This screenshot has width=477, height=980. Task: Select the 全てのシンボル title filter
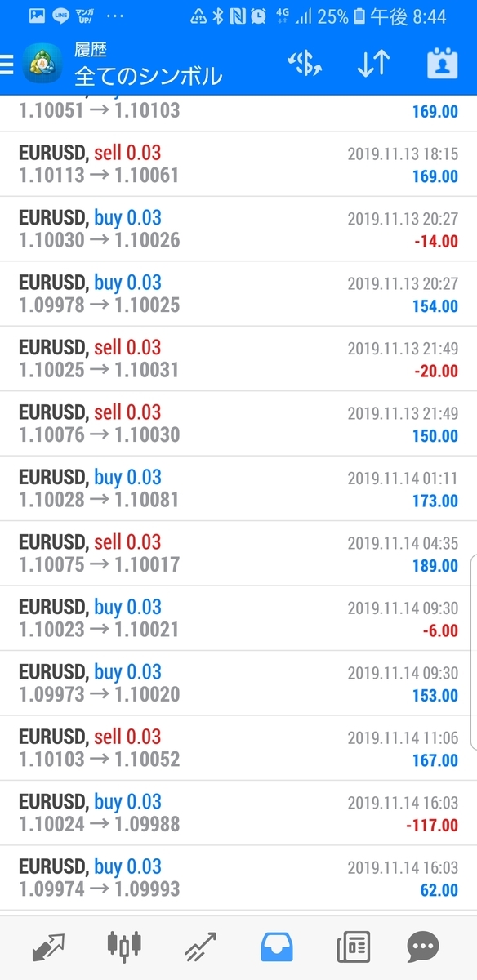click(148, 76)
